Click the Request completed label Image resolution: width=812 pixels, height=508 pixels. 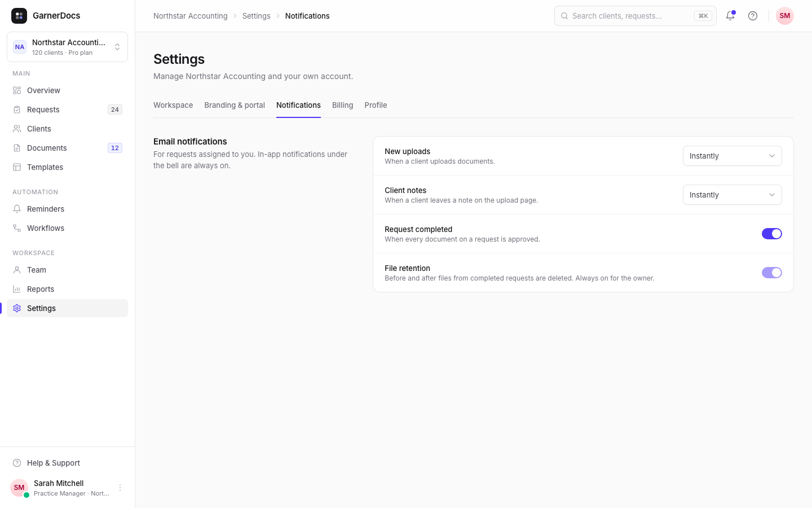click(418, 229)
